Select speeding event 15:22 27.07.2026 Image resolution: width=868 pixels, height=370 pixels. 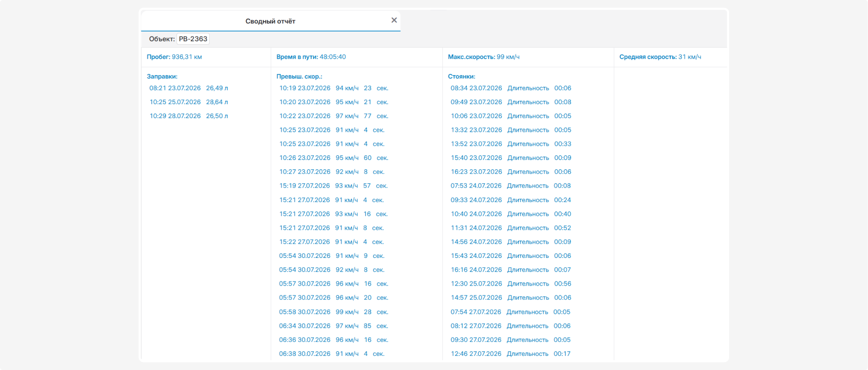tap(331, 242)
